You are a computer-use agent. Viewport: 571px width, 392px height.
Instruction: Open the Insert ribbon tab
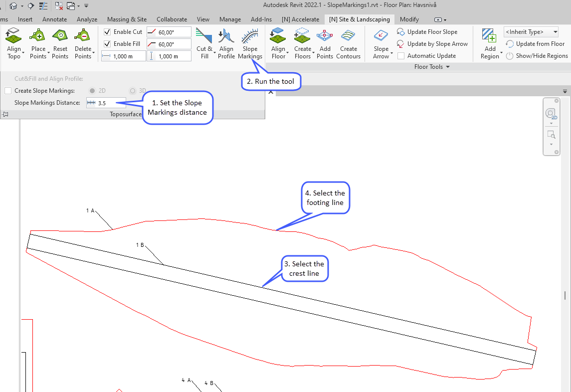(x=25, y=19)
